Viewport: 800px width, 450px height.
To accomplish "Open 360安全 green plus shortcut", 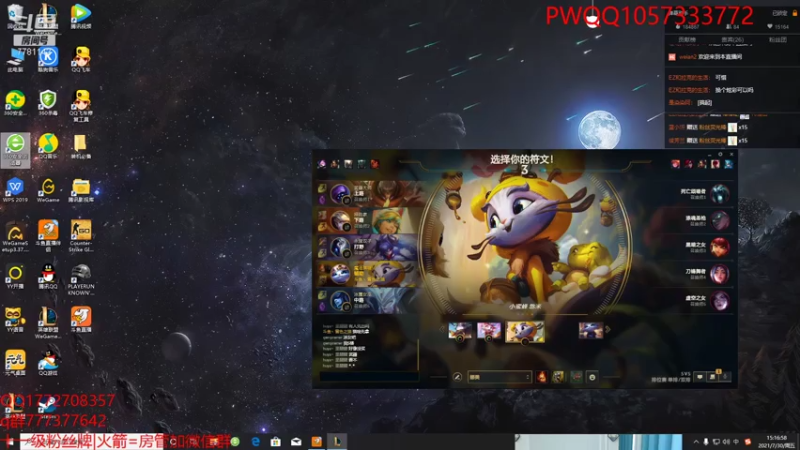I will point(15,103).
